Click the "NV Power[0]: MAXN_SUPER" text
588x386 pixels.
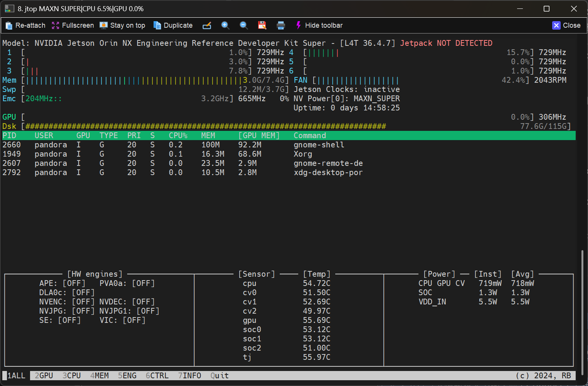[347, 99]
